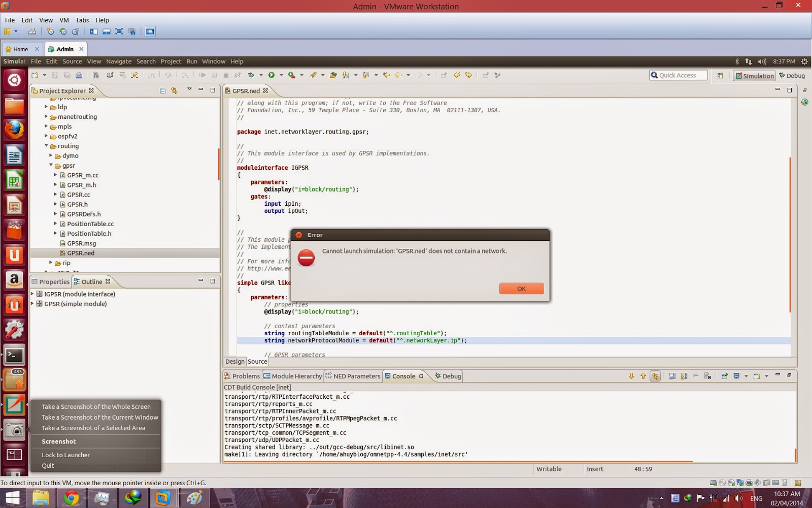
Task: Open the VMware Home tab
Action: click(x=21, y=49)
